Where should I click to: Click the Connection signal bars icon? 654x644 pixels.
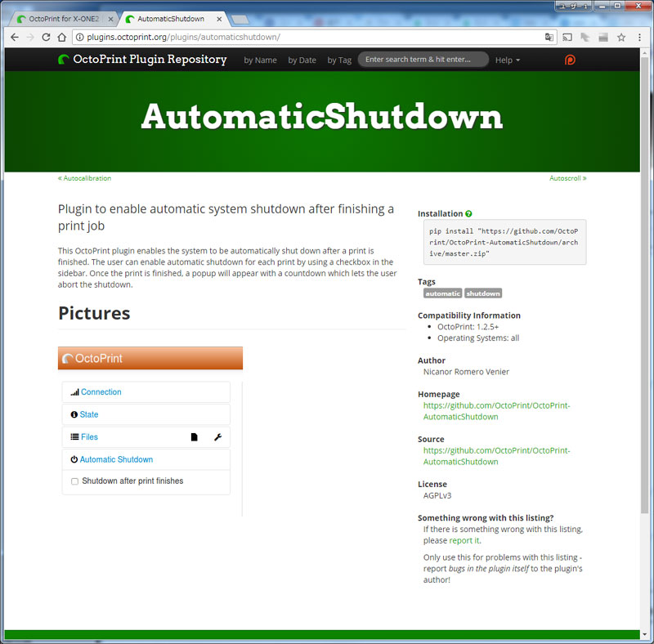pyautogui.click(x=74, y=392)
